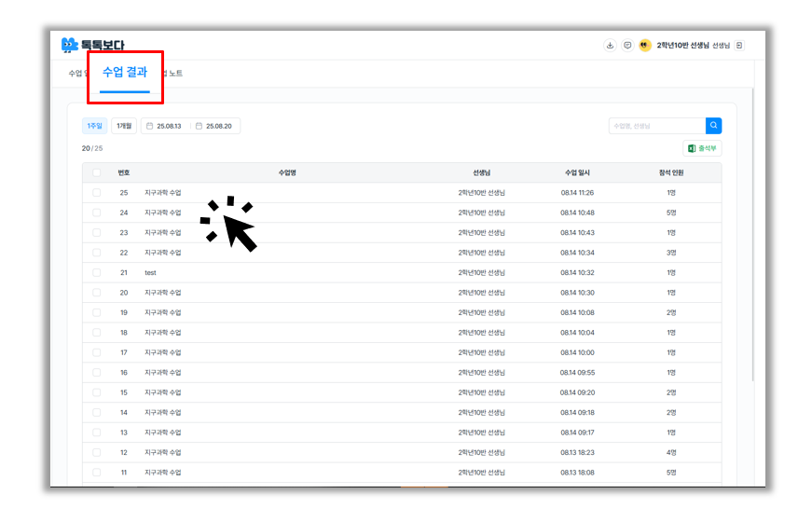
Task: Open the 25.08.13 start date picker
Action: [170, 126]
